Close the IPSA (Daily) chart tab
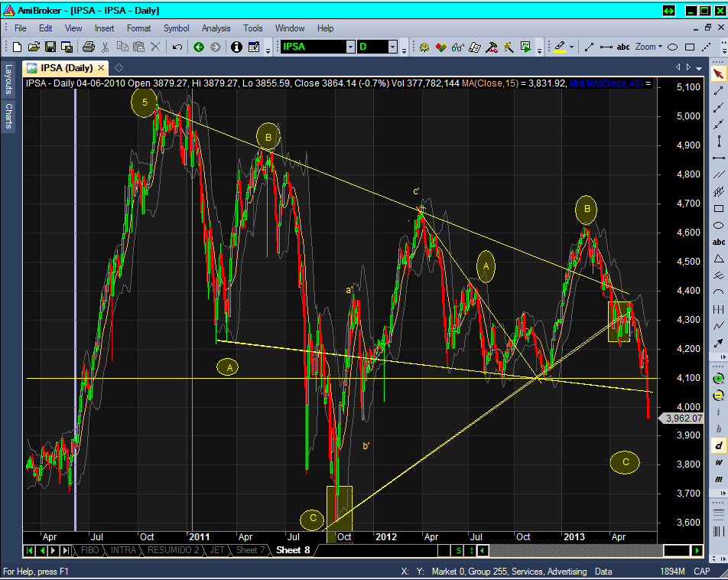The height and width of the screenshot is (580, 728). (101, 68)
